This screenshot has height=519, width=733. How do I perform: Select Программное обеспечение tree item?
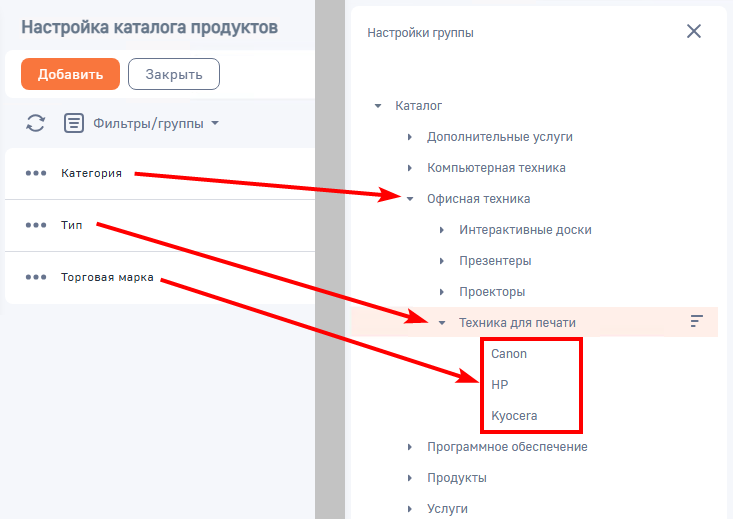coord(507,447)
